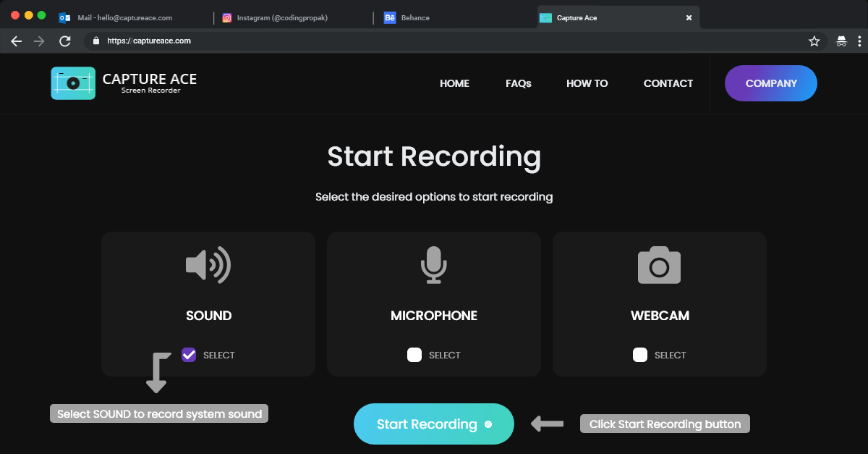The width and height of the screenshot is (868, 454).
Task: Open the FAQs nav menu item
Action: click(519, 83)
